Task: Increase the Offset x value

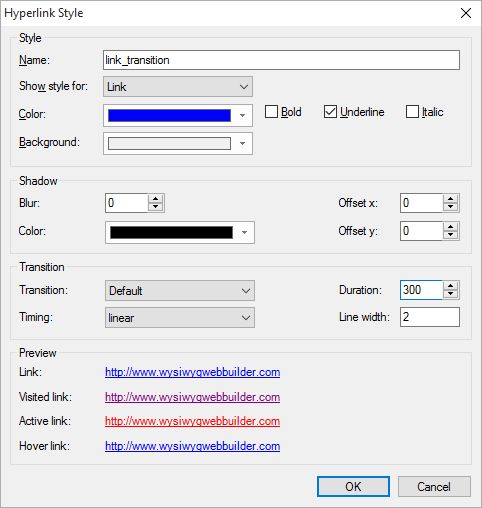Action: pyautogui.click(x=450, y=199)
